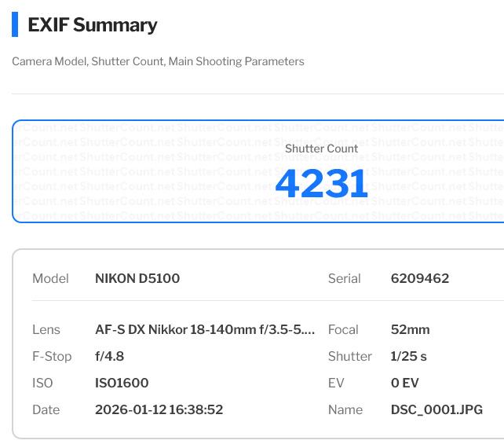Click the 0 EV exposure value
This screenshot has width=504, height=444.
coord(404,383)
